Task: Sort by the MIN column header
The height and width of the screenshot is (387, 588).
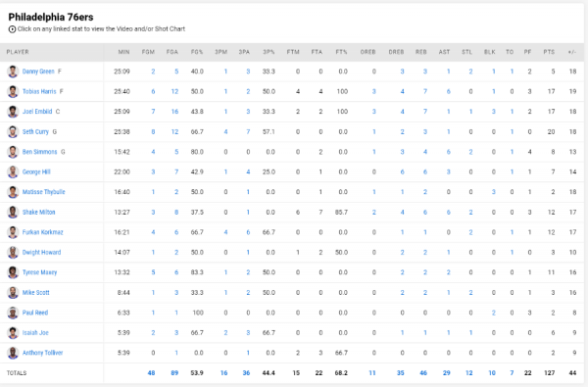Action: tap(123, 52)
